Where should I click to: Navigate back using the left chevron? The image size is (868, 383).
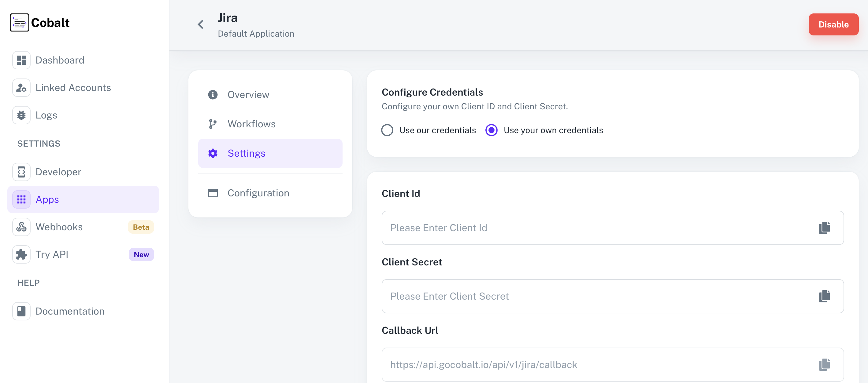pyautogui.click(x=201, y=24)
